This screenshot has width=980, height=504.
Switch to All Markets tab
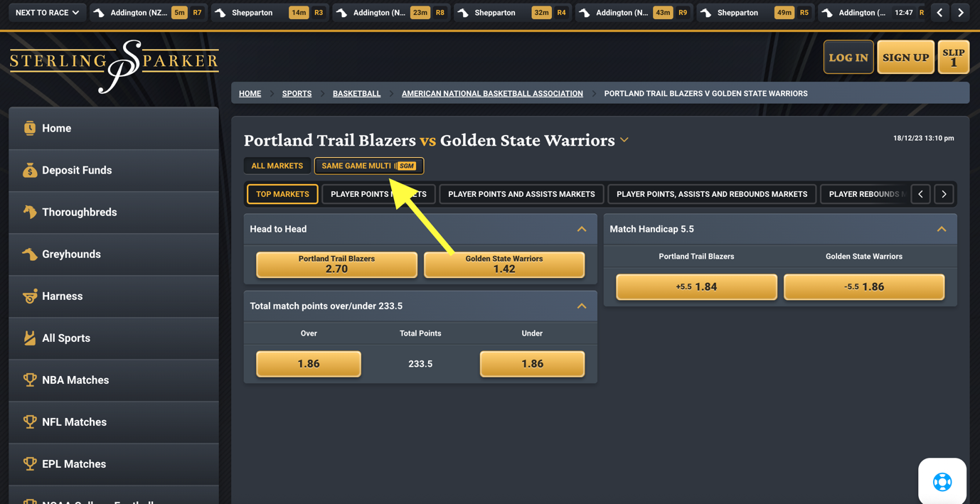[x=277, y=166]
